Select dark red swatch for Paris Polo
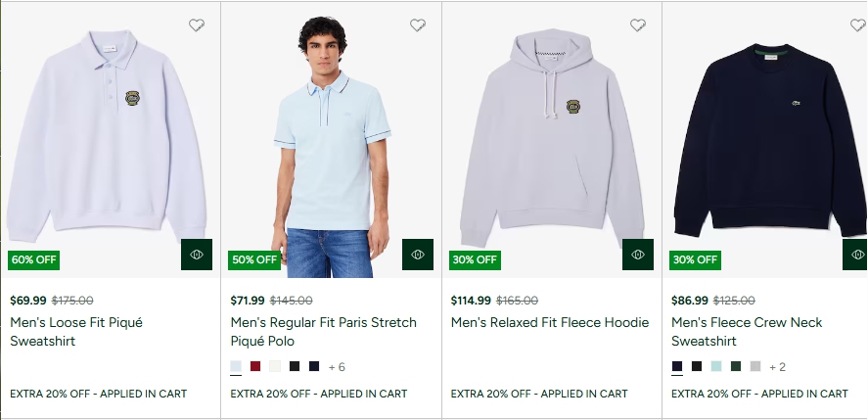The width and height of the screenshot is (868, 420). click(255, 366)
